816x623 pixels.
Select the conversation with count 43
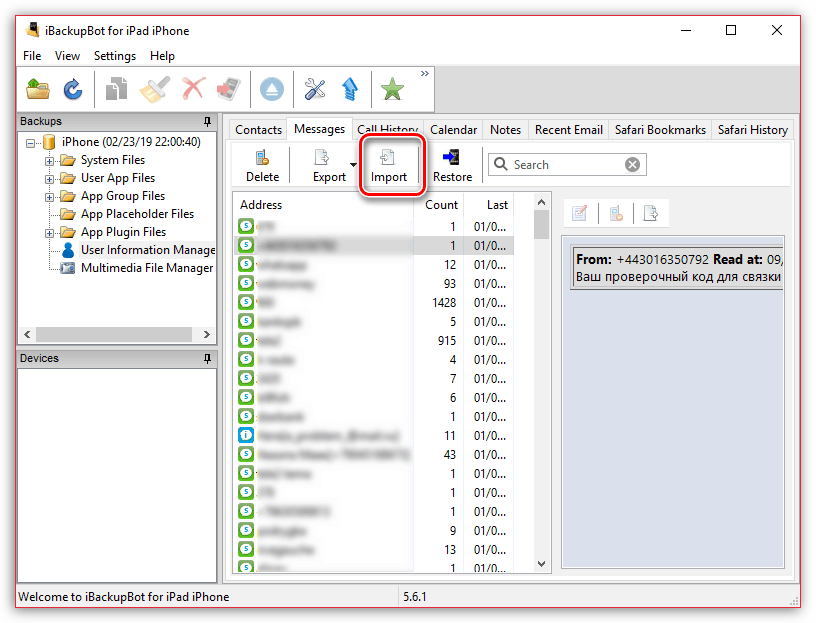[x=374, y=454]
